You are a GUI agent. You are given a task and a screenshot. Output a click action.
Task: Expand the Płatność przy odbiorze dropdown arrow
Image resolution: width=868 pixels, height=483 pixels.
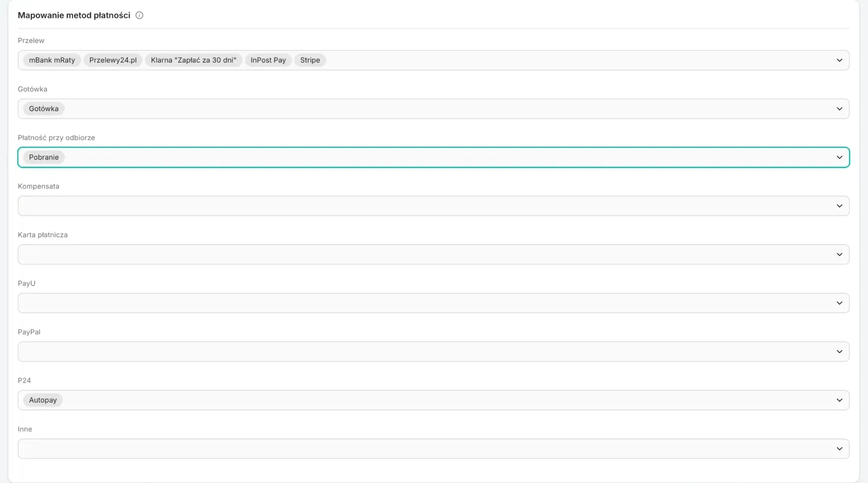(x=839, y=157)
